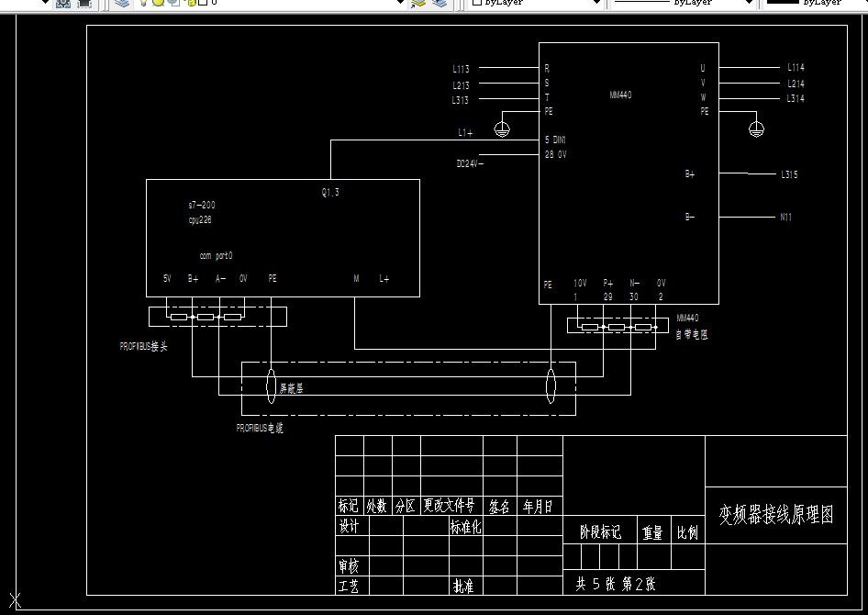Select the L1+ label
This screenshot has width=868, height=615.
pos(465,133)
